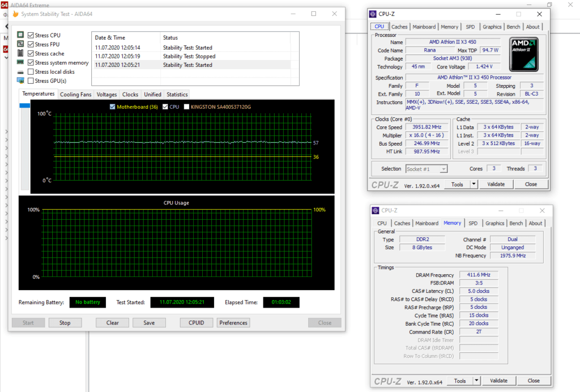Click Tools button in the upper CPU-Z window
The width and height of the screenshot is (580, 392).
coord(457,184)
